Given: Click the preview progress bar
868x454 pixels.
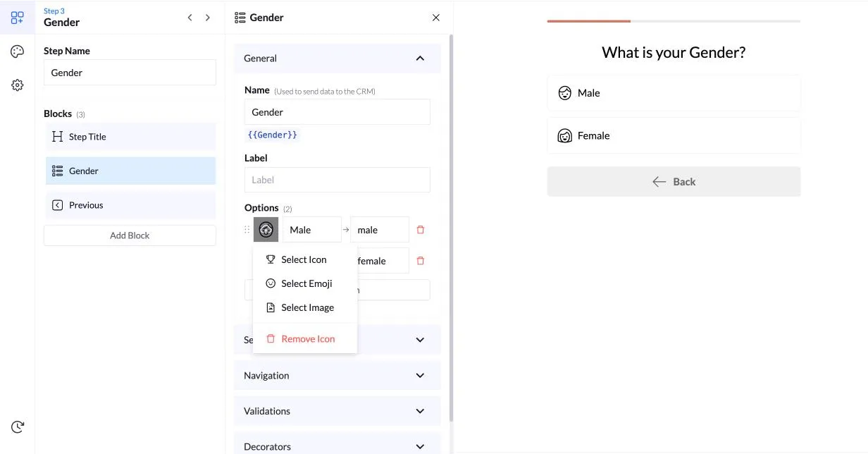Looking at the screenshot, I should pyautogui.click(x=674, y=21).
